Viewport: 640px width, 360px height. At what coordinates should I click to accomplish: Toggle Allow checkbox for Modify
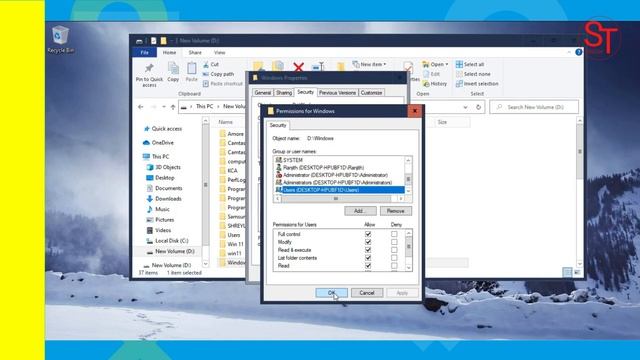click(368, 242)
